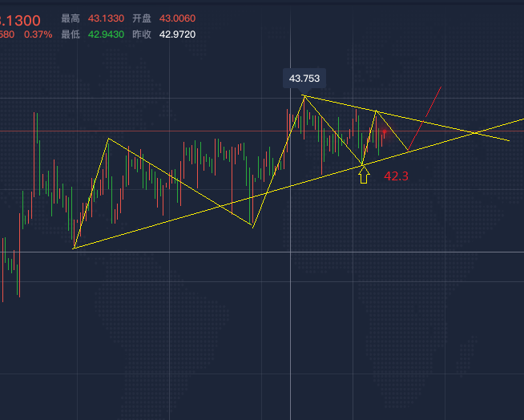Click the 昨收 value 42.9720
This screenshot has height=420, width=524.
point(177,34)
